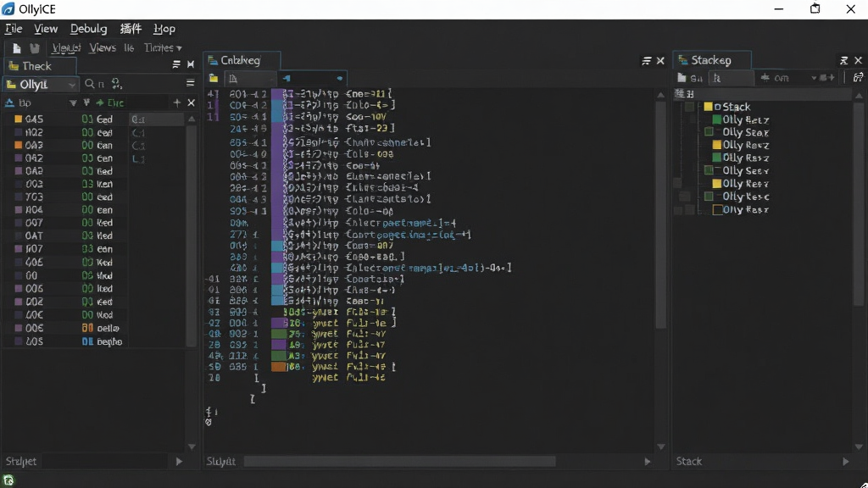Image resolution: width=868 pixels, height=488 pixels.
Task: Click the Views toolbar button
Action: [103, 48]
